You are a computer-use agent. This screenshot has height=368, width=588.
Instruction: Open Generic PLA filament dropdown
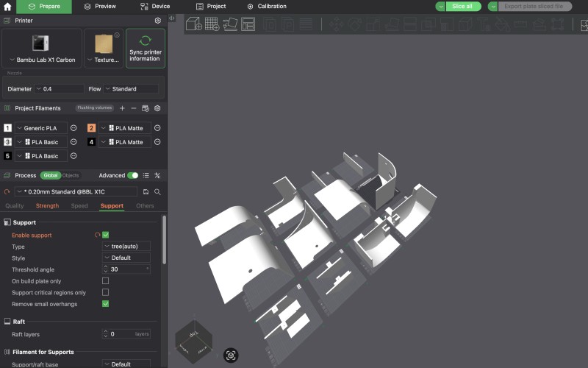point(41,128)
